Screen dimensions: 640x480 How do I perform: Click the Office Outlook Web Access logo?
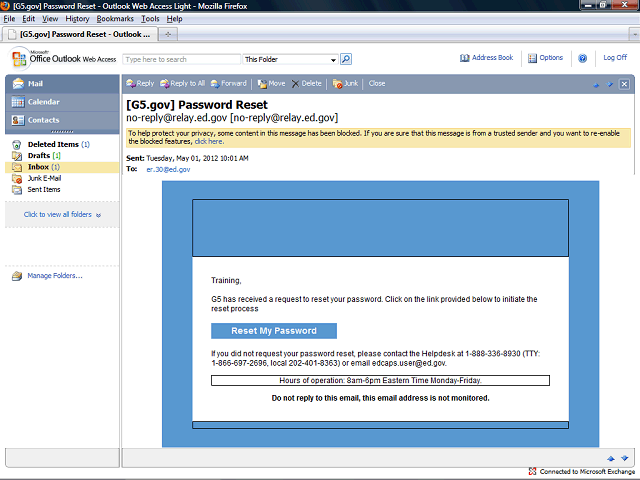(63, 59)
